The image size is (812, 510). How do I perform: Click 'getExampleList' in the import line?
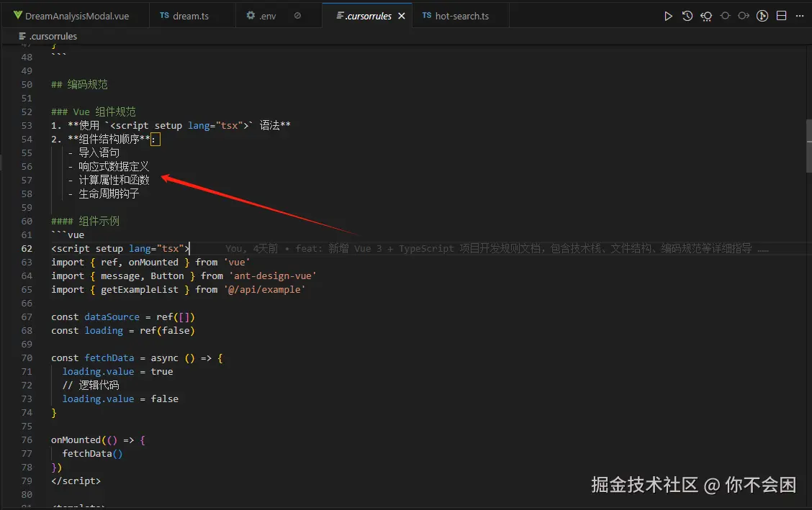(140, 290)
